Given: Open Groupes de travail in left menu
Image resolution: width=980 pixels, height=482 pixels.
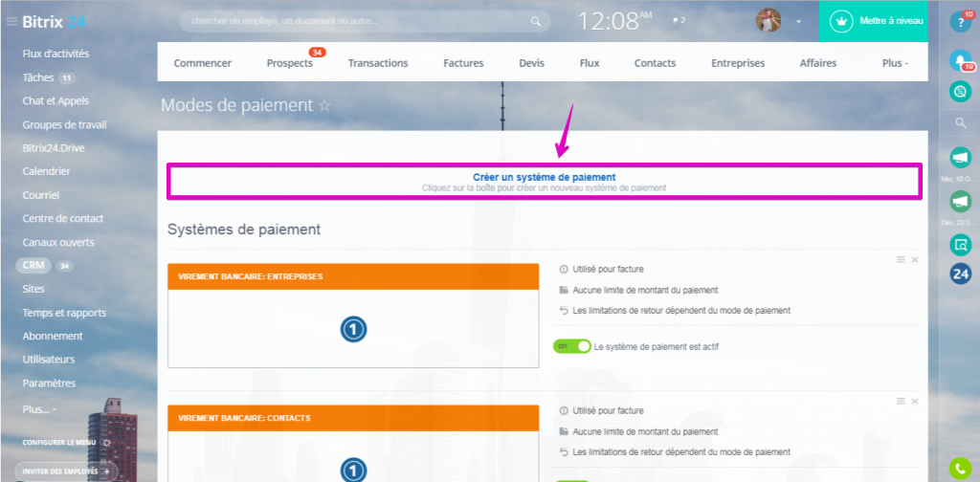Looking at the screenshot, I should click(64, 125).
